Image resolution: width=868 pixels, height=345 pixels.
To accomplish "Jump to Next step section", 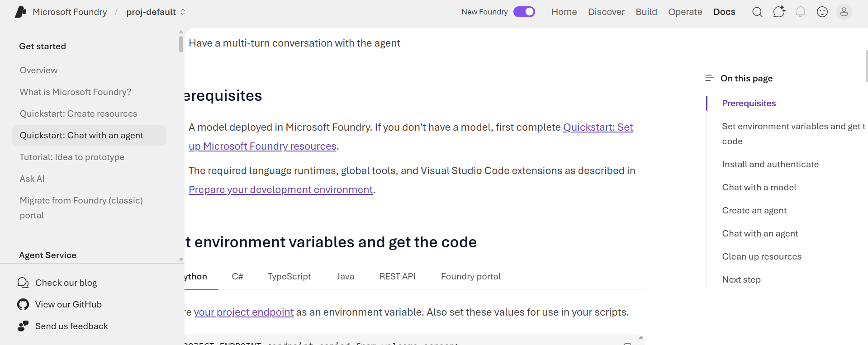I will click(741, 279).
